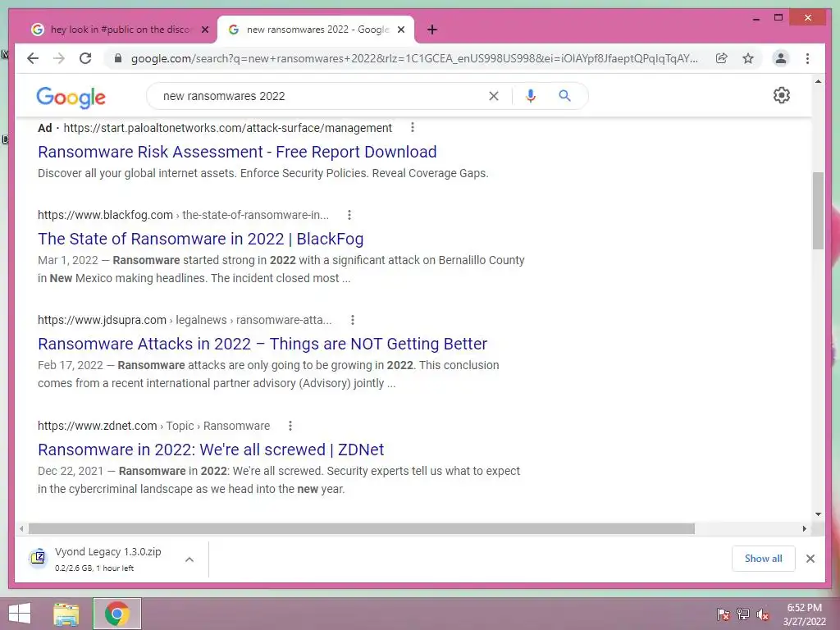840x630 pixels.
Task: Open 'Ransomware Attacks in 2022' article
Action: pos(262,344)
